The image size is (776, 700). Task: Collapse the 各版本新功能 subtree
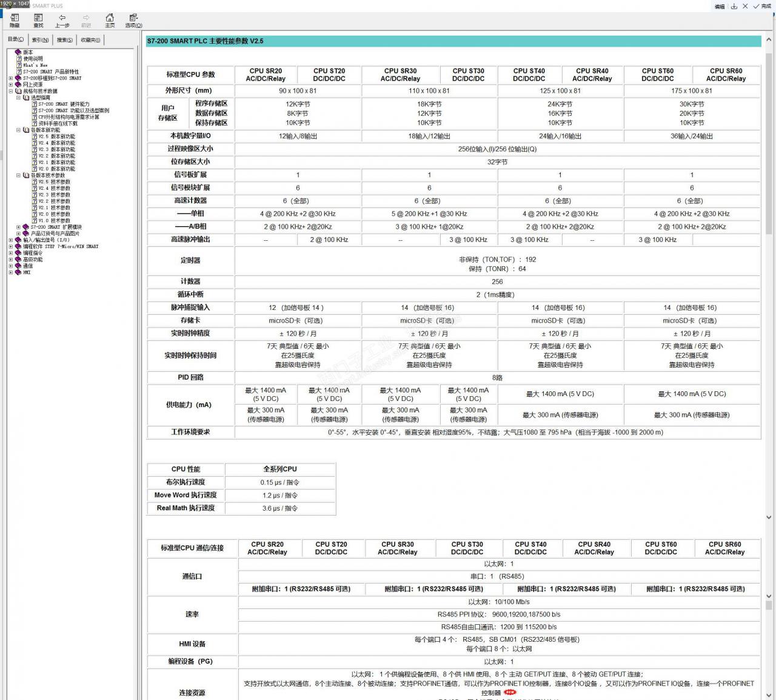click(x=18, y=130)
